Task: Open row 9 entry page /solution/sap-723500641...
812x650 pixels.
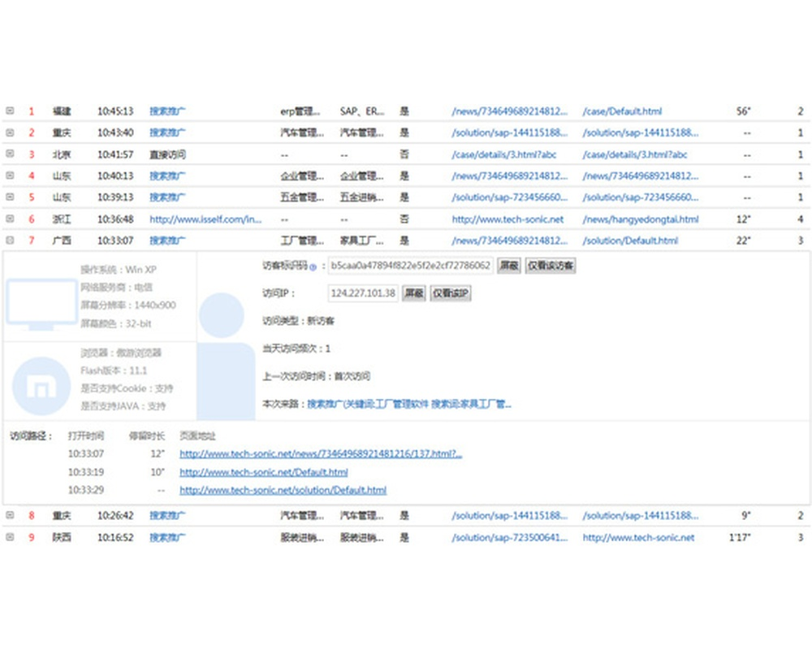Action: (x=510, y=538)
